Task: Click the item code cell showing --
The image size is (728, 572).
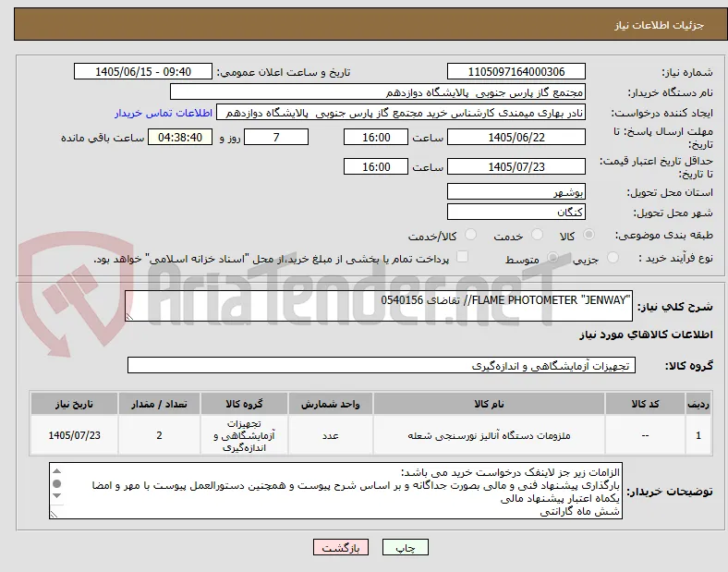Action: (645, 435)
